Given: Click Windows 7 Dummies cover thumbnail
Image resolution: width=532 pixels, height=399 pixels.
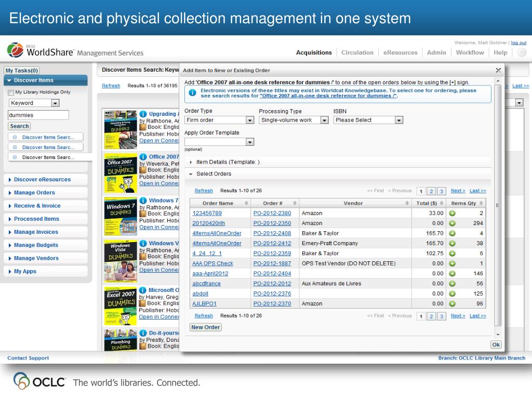Looking at the screenshot, I should pyautogui.click(x=121, y=217).
